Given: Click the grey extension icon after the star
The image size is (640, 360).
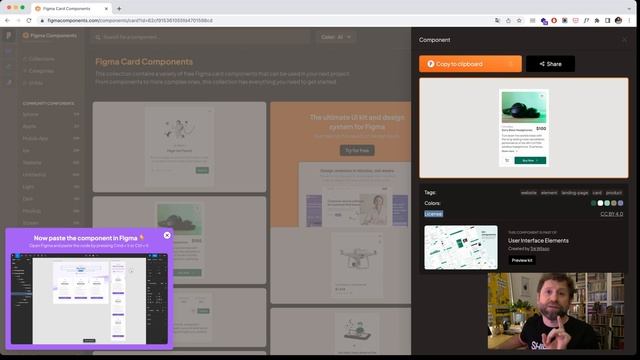Looking at the screenshot, I should pyautogui.click(x=533, y=20).
